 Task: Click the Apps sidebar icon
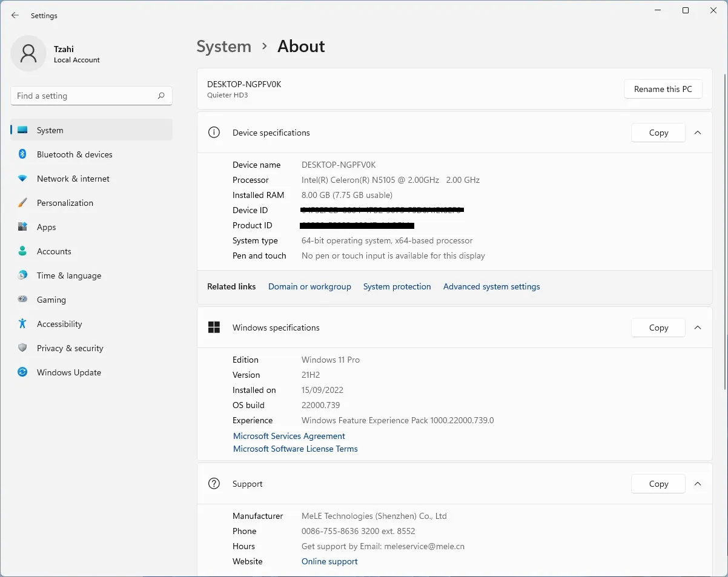(x=22, y=227)
